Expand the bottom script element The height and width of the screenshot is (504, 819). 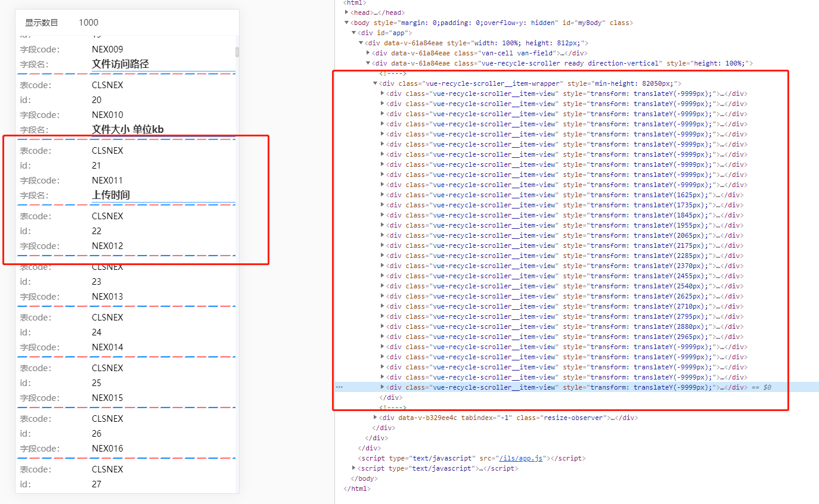[353, 468]
